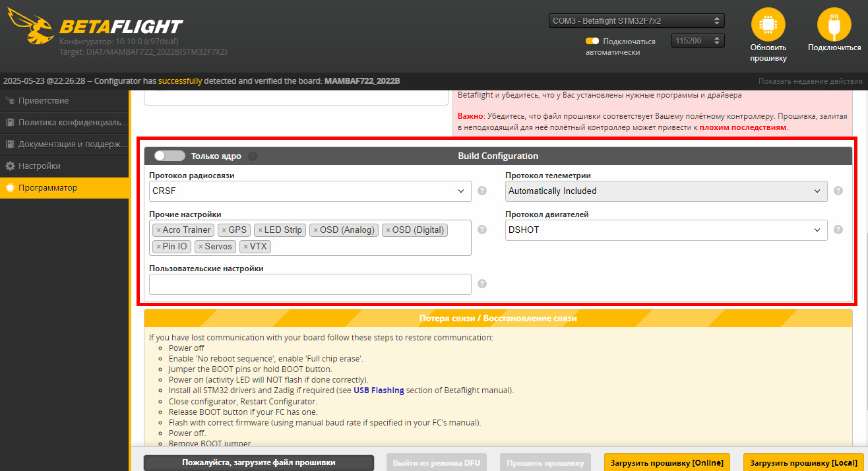Viewport: 868px width, 471px height.
Task: Click inside the Прочие настройки tag field
Action: (311, 237)
